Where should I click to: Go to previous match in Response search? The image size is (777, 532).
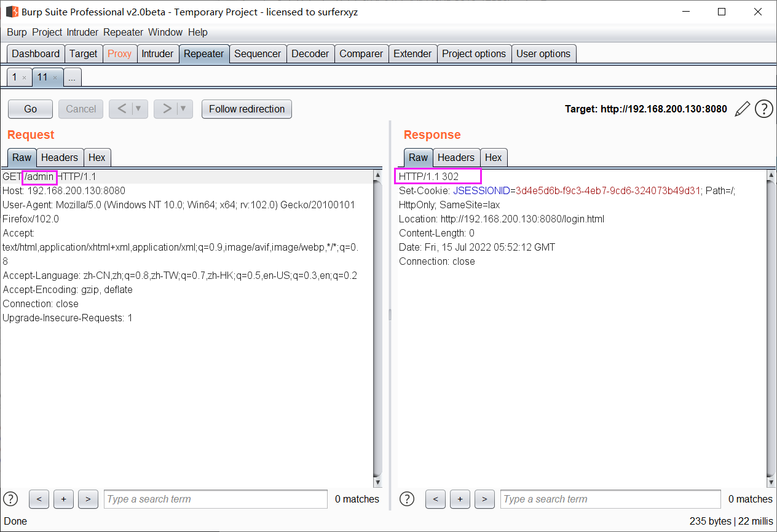coord(435,499)
